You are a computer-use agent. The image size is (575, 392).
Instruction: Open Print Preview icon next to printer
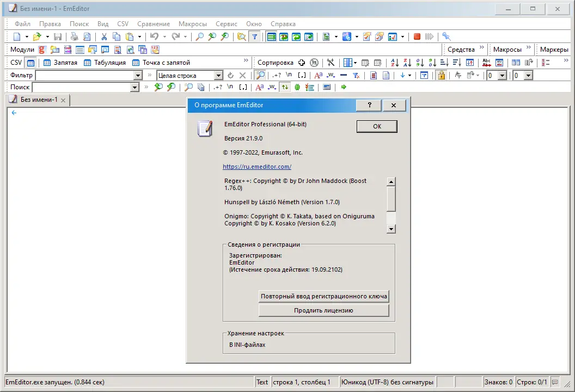tap(87, 36)
